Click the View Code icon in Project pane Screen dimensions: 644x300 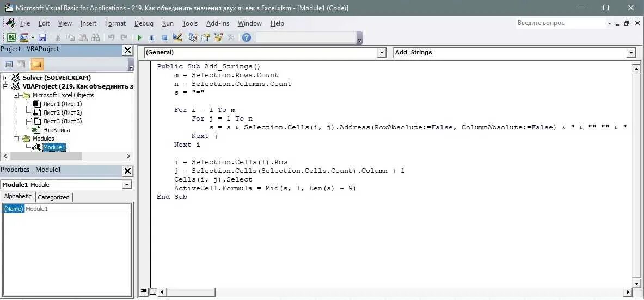[x=9, y=64]
